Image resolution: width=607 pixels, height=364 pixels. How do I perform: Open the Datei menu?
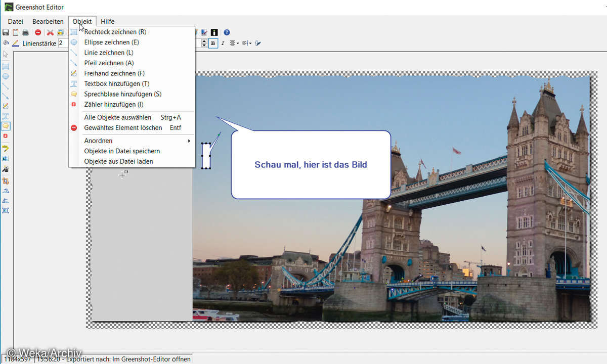point(16,21)
